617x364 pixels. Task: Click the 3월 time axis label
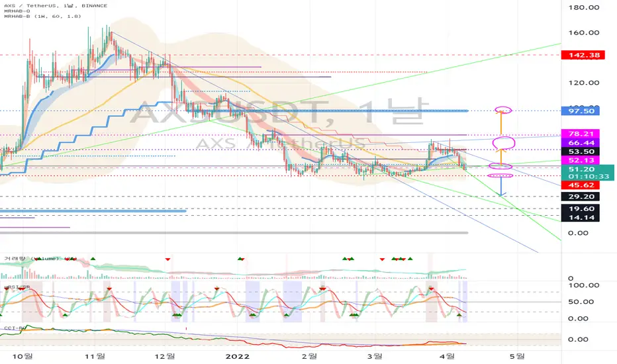pos(375,356)
